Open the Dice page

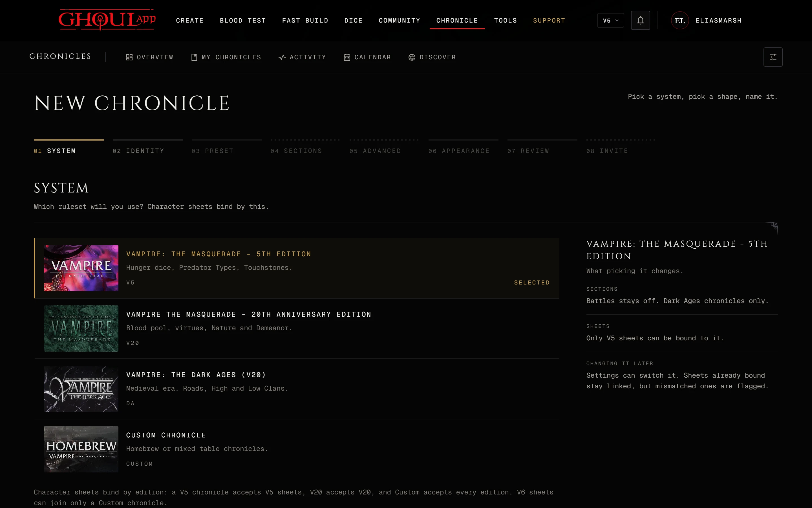(353, 21)
